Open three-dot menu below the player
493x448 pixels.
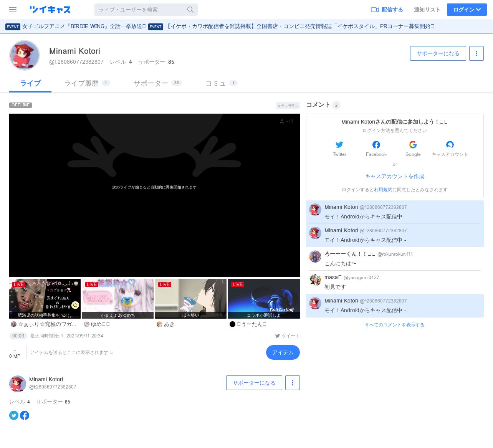click(292, 383)
